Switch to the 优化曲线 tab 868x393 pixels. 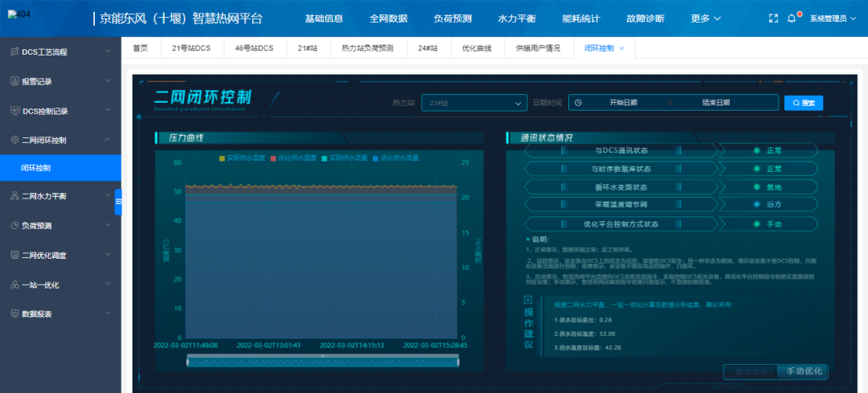(477, 48)
